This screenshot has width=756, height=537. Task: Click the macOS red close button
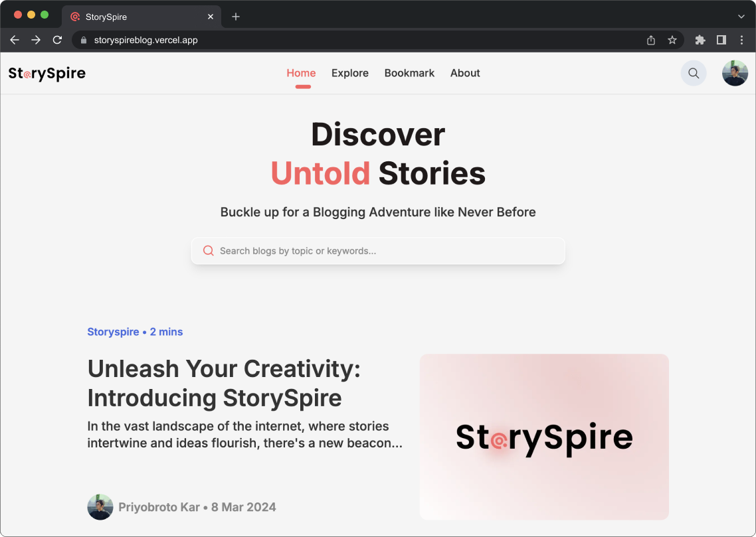18,15
